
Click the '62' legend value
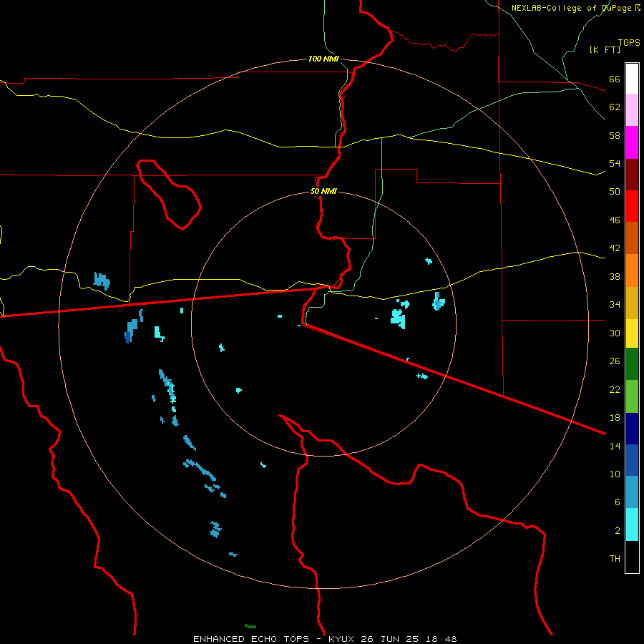point(615,107)
